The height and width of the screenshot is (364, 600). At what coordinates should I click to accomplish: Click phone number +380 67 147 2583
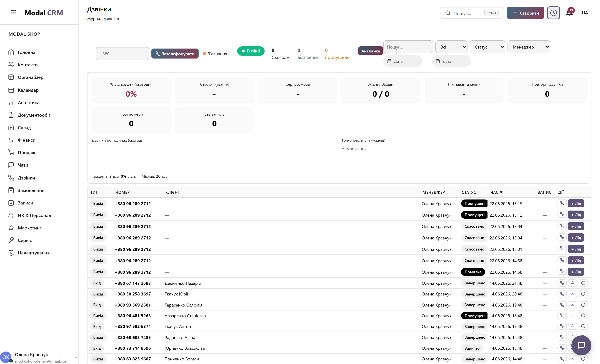click(133, 283)
